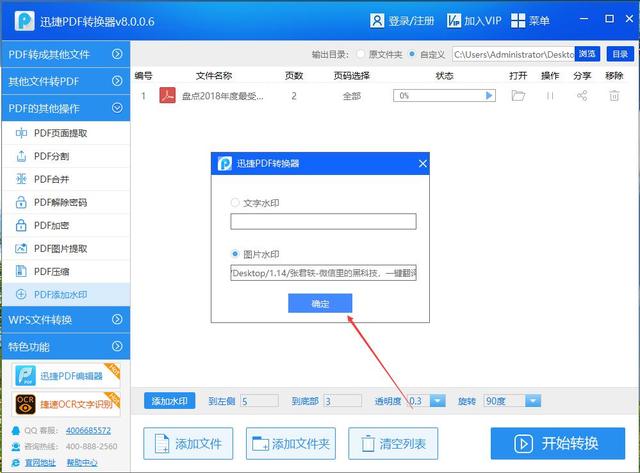640x473 pixels.
Task: Open 官网地址 link
Action: click(x=40, y=463)
